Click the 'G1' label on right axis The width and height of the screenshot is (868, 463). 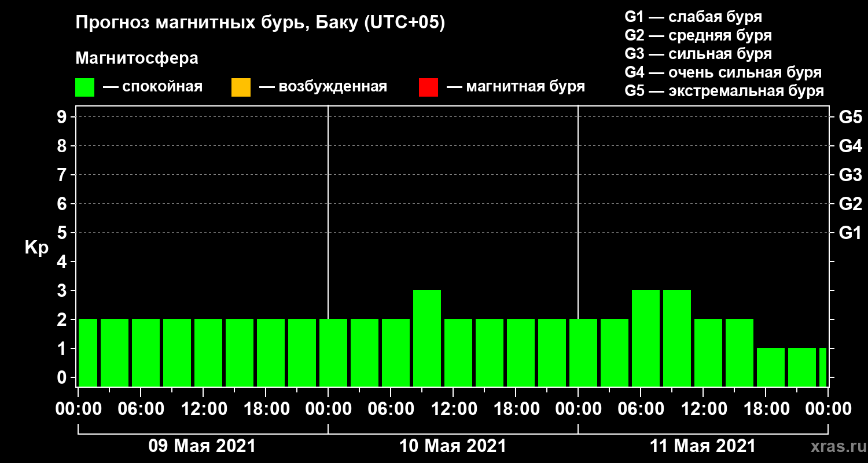point(850,233)
